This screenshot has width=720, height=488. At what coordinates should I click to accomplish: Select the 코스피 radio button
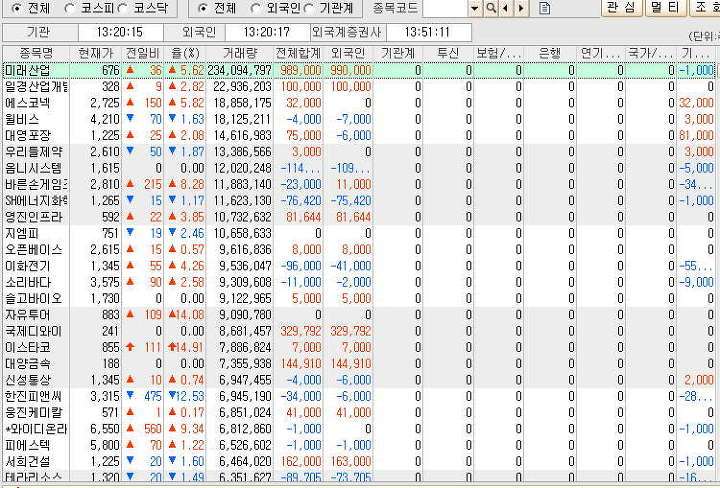click(69, 8)
